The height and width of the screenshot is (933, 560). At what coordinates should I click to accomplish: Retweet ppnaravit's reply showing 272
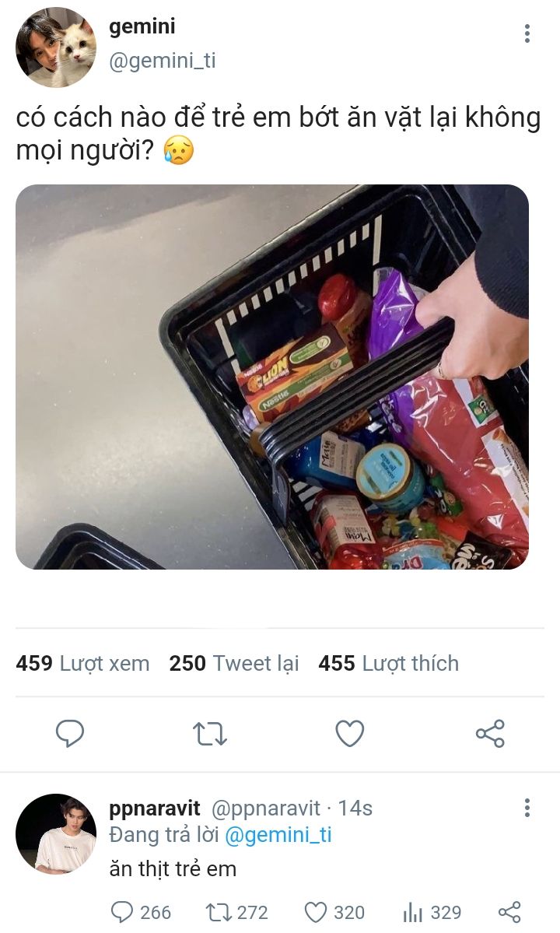point(236,912)
